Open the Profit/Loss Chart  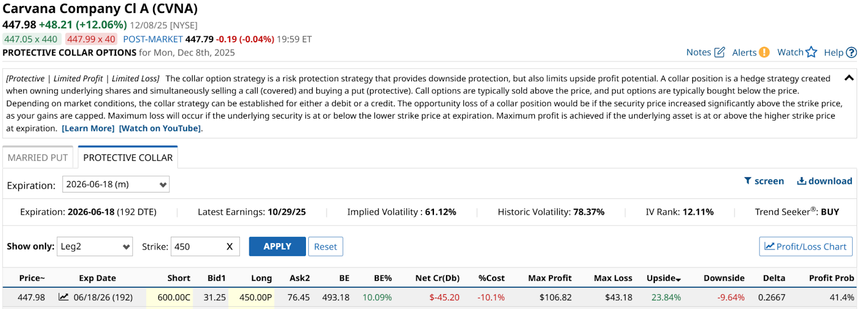806,247
